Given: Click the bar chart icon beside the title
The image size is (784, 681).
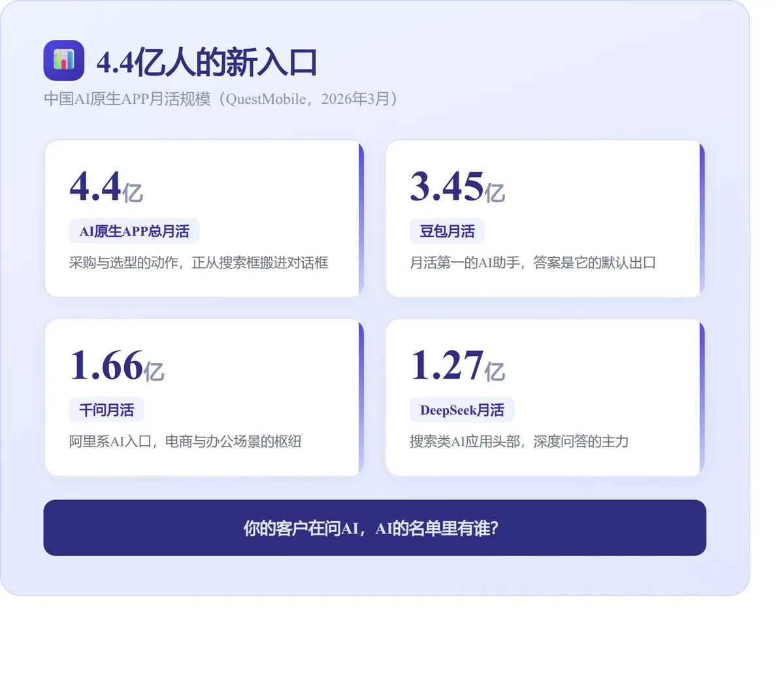Looking at the screenshot, I should [x=64, y=60].
